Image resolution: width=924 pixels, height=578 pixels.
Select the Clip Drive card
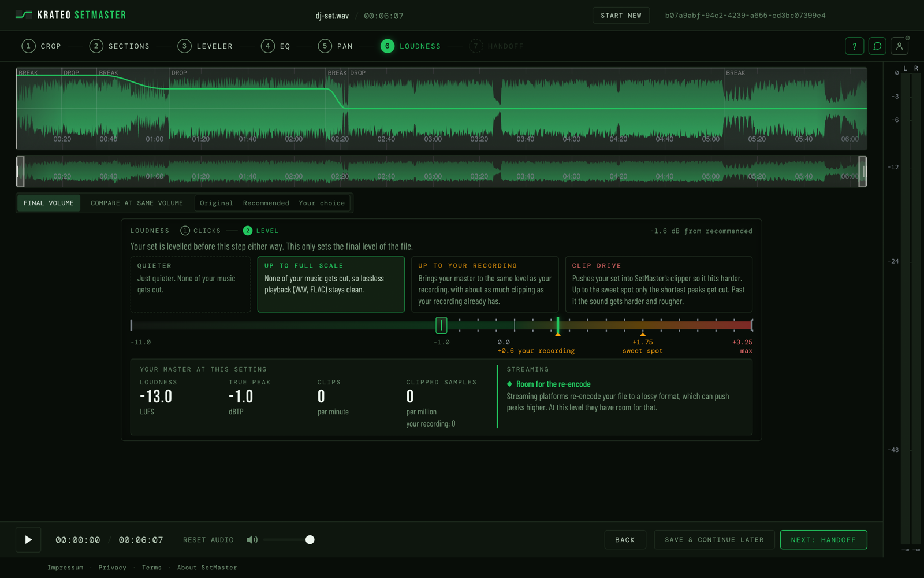(x=659, y=284)
